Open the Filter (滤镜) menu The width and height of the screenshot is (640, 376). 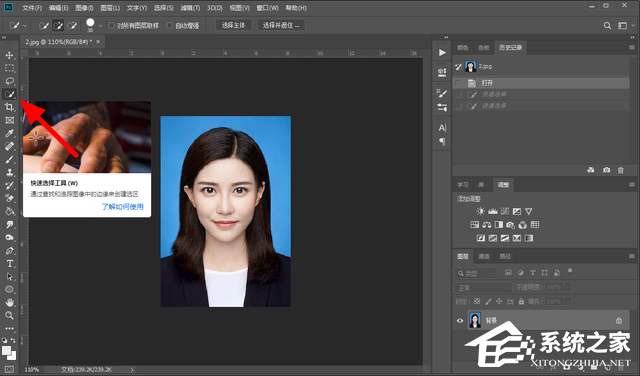coord(190,8)
